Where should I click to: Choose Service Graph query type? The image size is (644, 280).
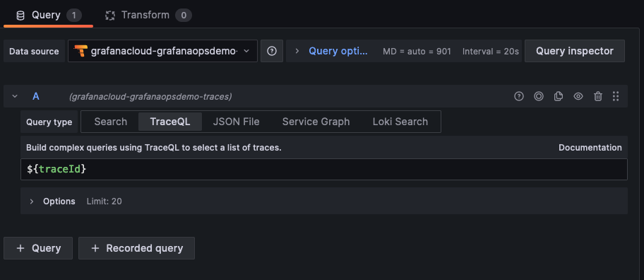point(316,122)
